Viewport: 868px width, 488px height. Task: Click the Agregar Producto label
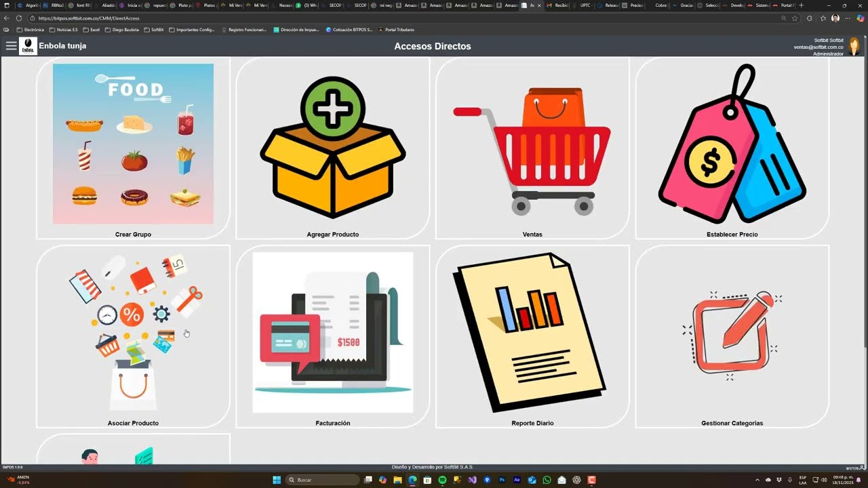pyautogui.click(x=332, y=235)
